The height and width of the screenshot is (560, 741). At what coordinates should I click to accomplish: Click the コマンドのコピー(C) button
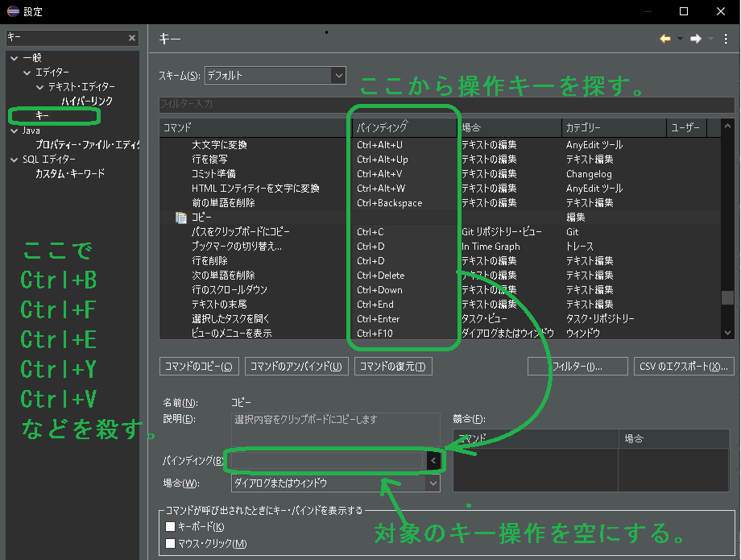[x=199, y=367]
